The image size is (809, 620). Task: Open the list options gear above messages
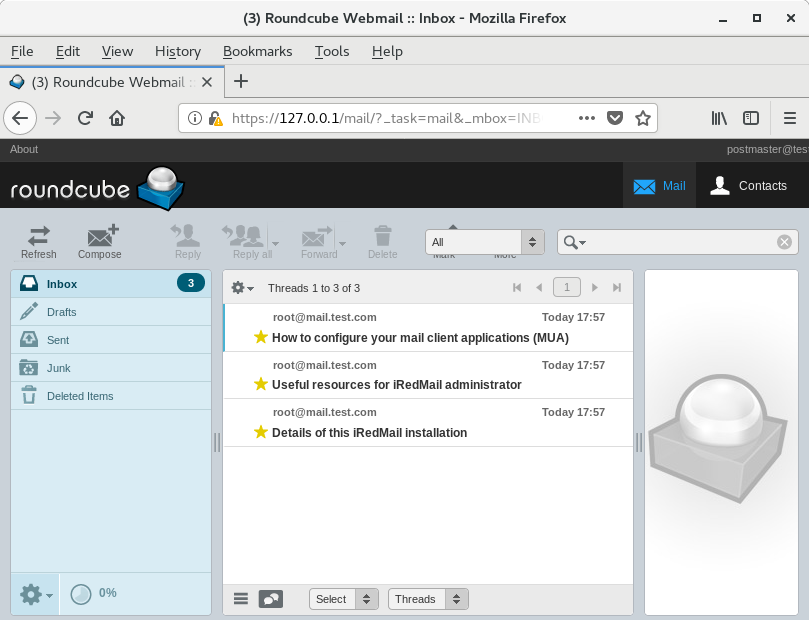click(239, 287)
